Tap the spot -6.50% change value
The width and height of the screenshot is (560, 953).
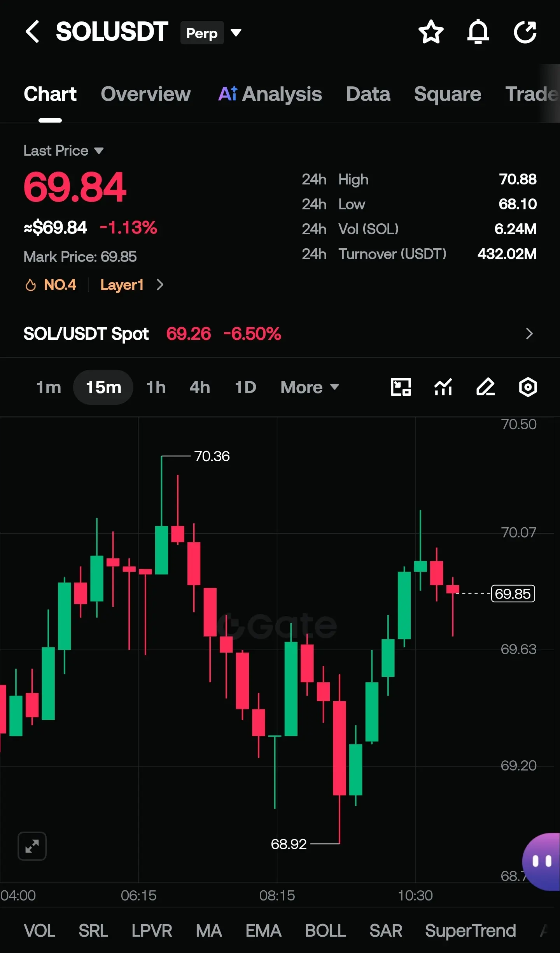pyautogui.click(x=252, y=333)
